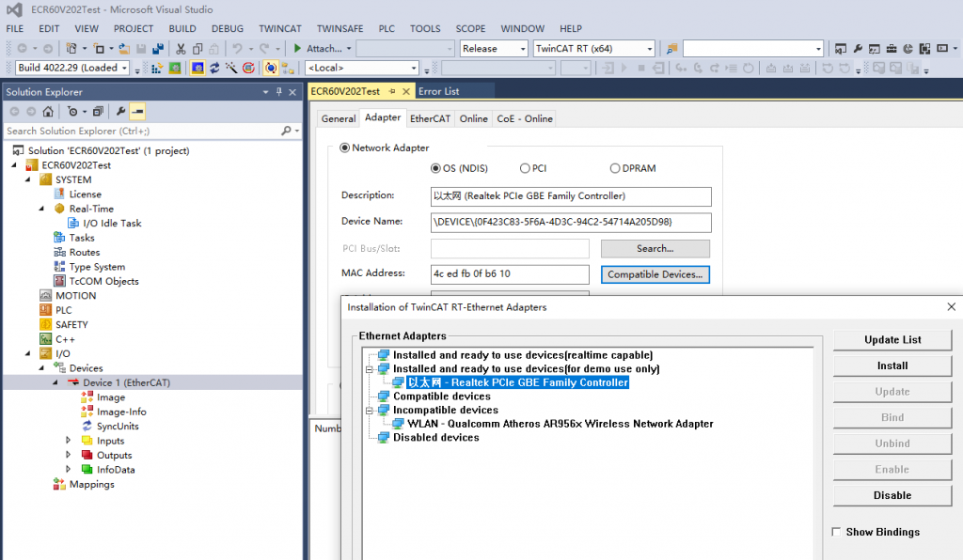The image size is (963, 560).
Task: Expand the Inputs tree node
Action: click(x=68, y=441)
